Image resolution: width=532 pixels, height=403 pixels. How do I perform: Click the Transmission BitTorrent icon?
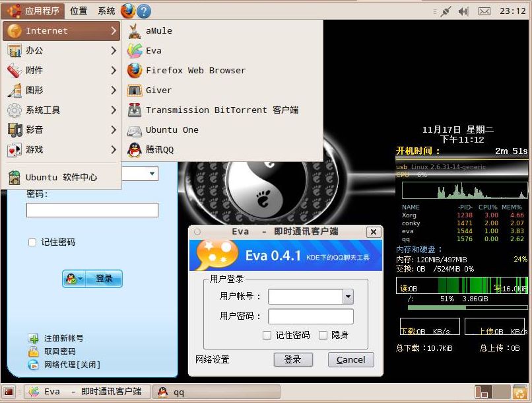[135, 110]
